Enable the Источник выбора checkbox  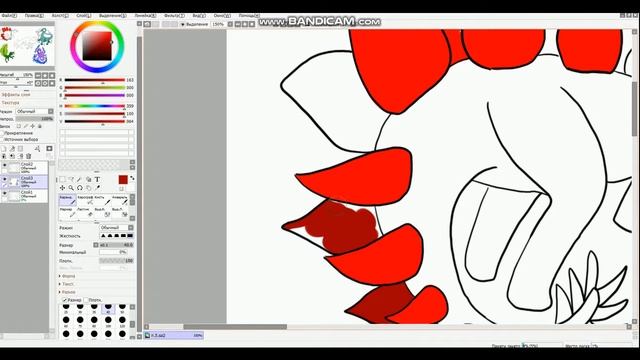[2, 139]
